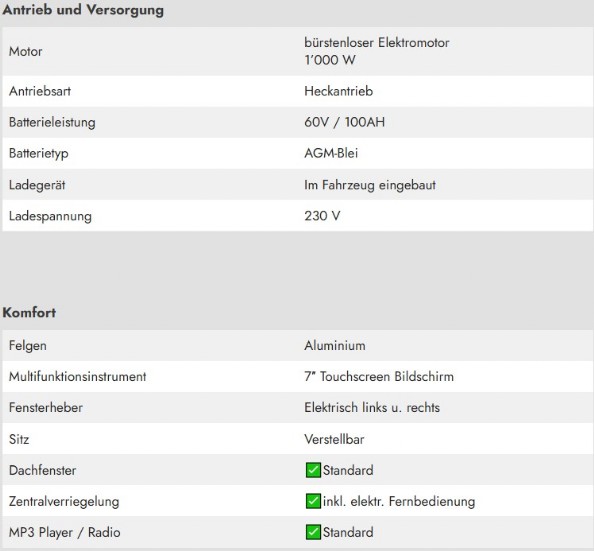The width and height of the screenshot is (594, 551).
Task: Click the green checkmark for MP3 Player / Radio
Action: pyautogui.click(x=313, y=532)
